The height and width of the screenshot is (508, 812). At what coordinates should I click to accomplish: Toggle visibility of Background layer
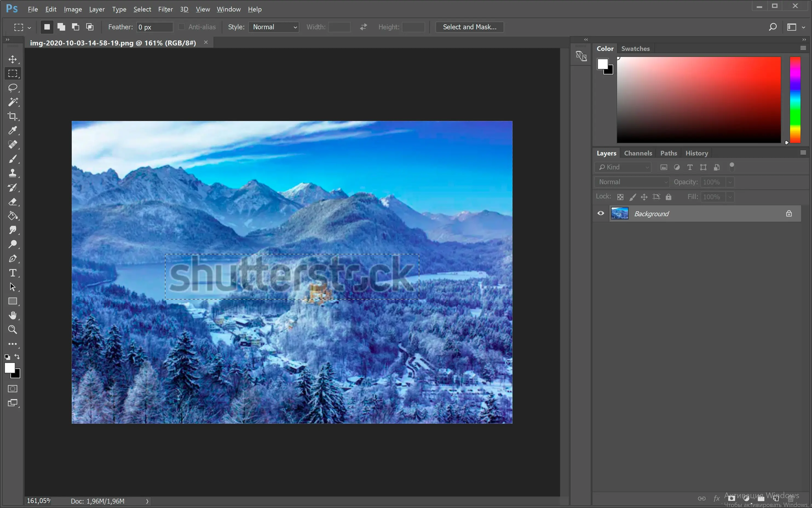601,213
